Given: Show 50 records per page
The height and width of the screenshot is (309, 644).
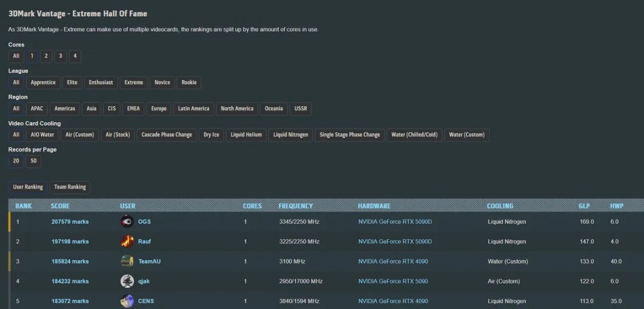Looking at the screenshot, I should pyautogui.click(x=33, y=161).
